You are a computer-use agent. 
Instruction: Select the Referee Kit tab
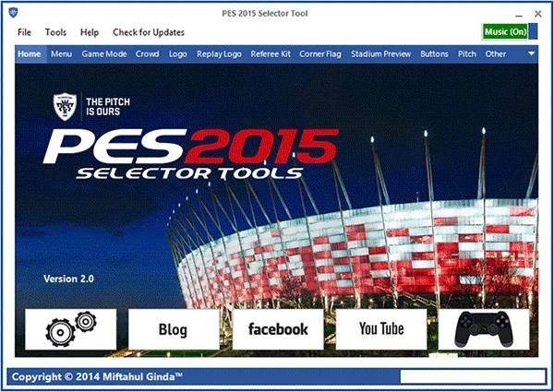[x=271, y=54]
